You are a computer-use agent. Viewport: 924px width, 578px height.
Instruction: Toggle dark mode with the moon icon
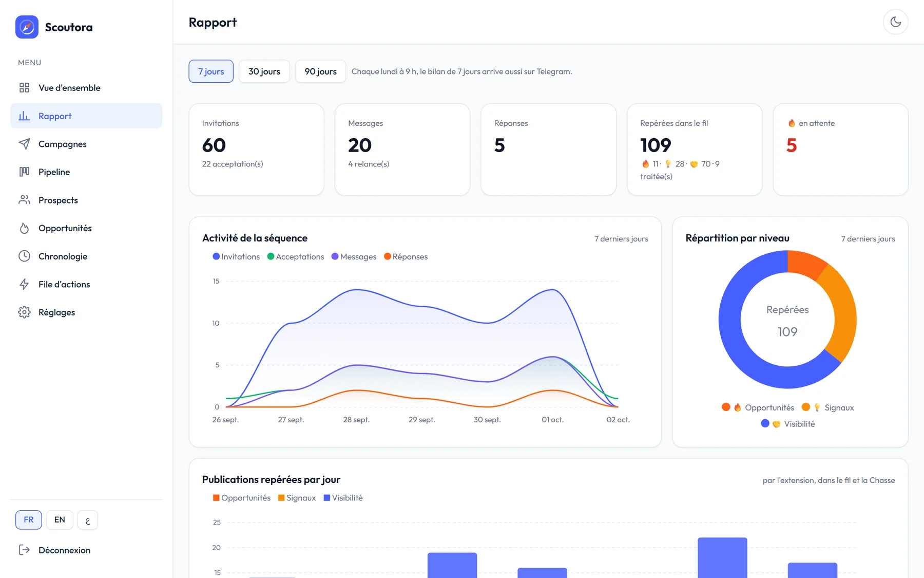895,22
